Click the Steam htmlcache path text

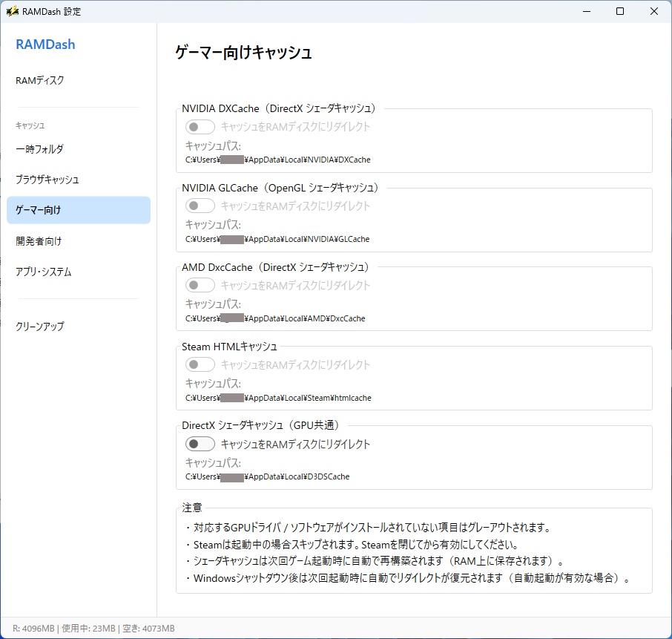(278, 398)
